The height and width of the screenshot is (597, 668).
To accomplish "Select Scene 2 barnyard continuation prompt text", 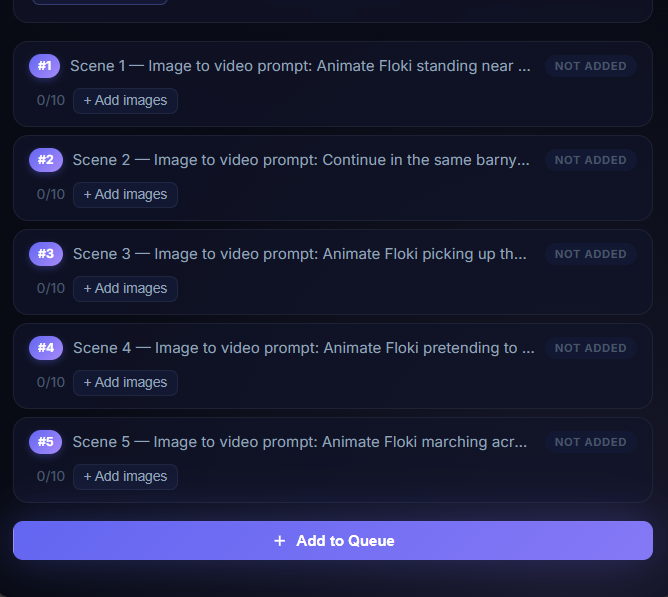I will click(x=301, y=160).
